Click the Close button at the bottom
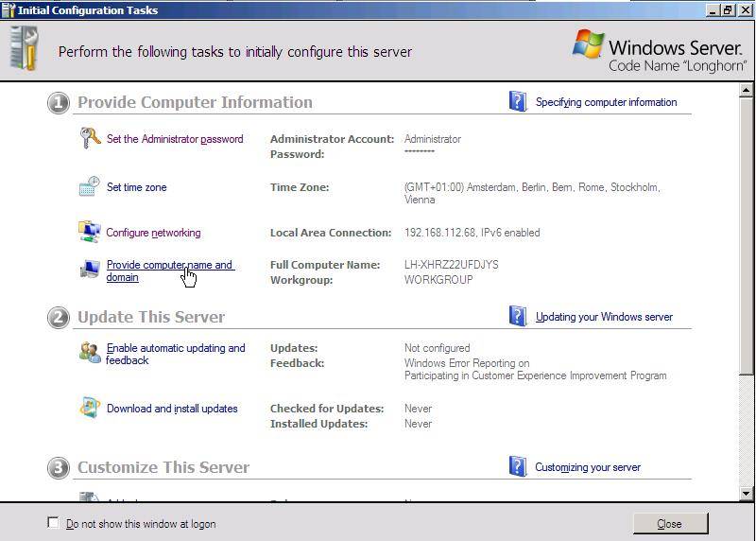756x541 pixels. coord(670,523)
